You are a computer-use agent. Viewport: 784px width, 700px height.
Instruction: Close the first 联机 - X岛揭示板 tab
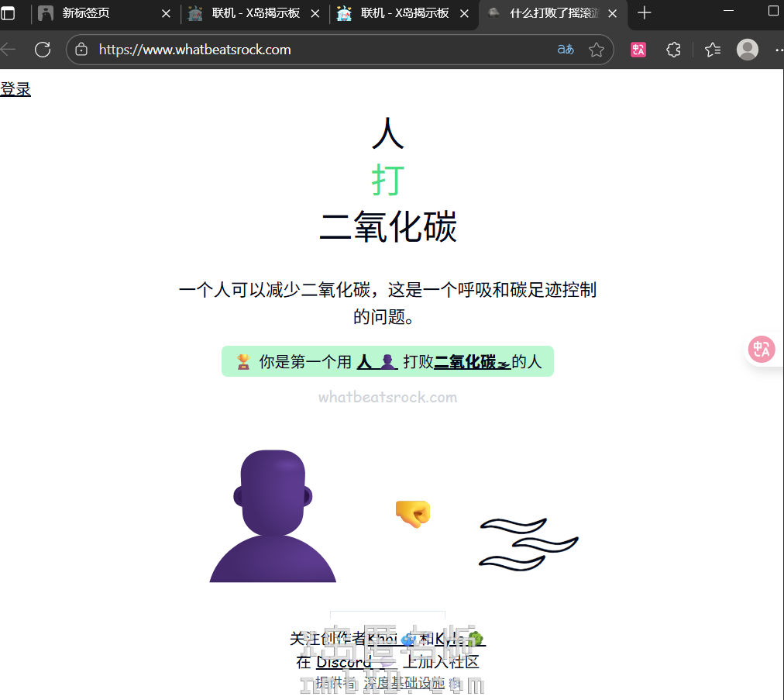[315, 13]
